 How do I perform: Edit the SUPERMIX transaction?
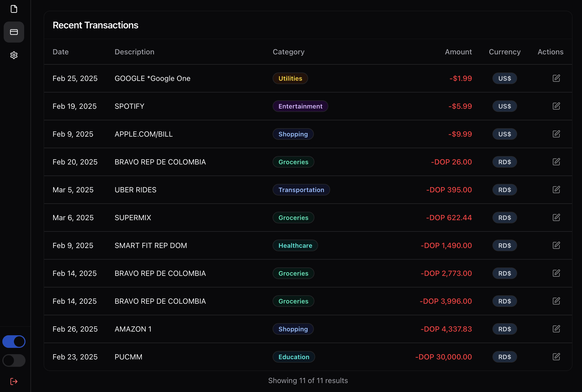point(556,218)
